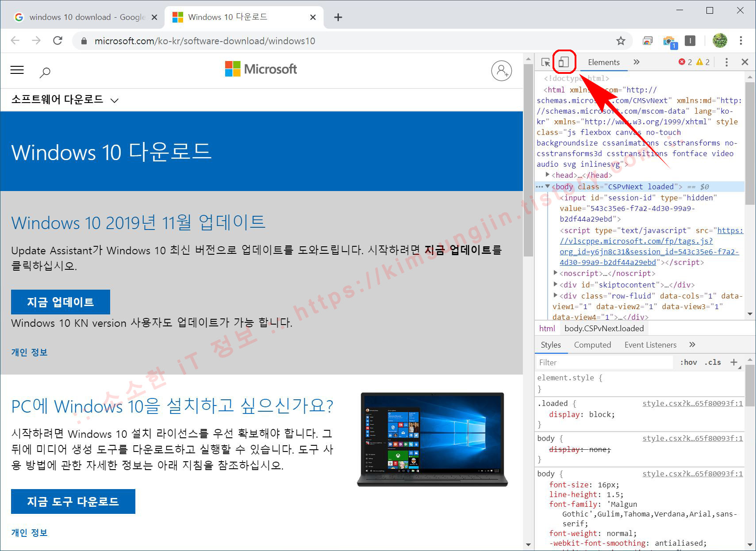Switch to the Elements tab

pyautogui.click(x=604, y=62)
